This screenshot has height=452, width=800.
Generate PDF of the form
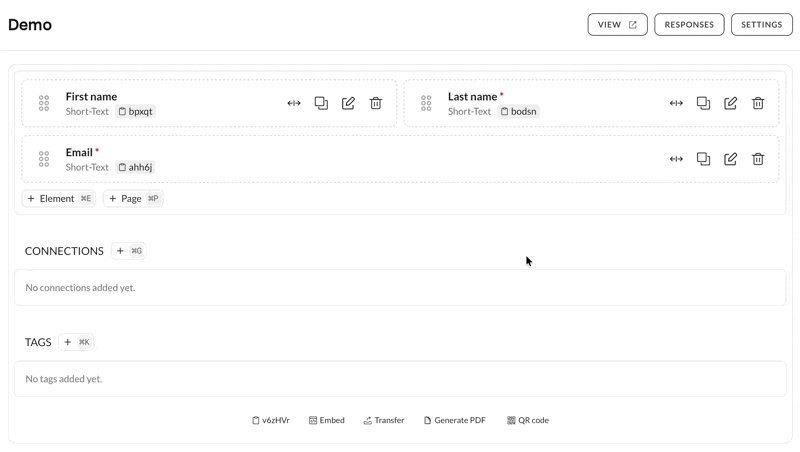[x=455, y=421]
